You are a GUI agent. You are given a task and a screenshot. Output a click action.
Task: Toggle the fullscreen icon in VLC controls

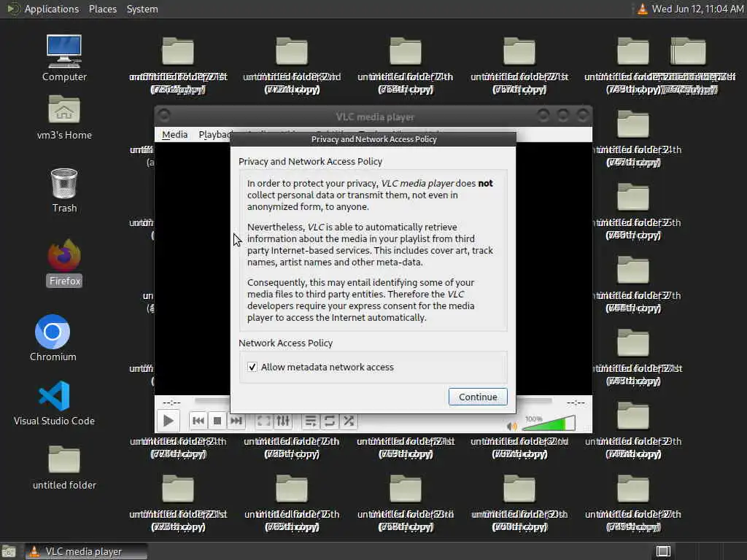coord(263,421)
